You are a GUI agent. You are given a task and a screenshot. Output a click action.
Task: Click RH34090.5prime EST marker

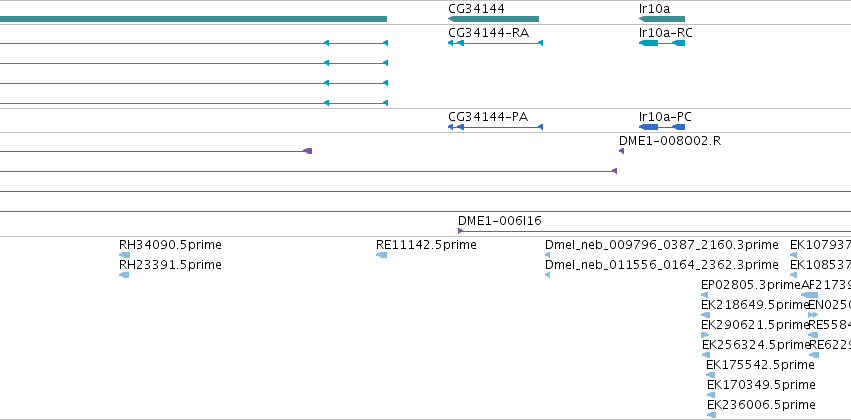point(124,255)
